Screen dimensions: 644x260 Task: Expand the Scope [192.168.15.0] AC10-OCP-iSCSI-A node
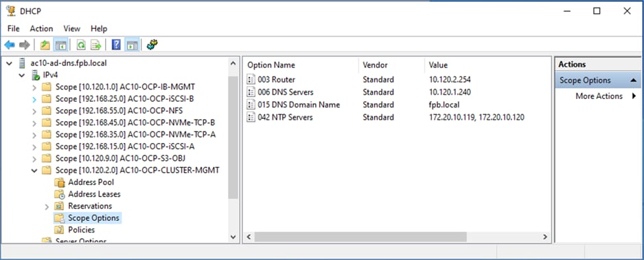(34, 147)
